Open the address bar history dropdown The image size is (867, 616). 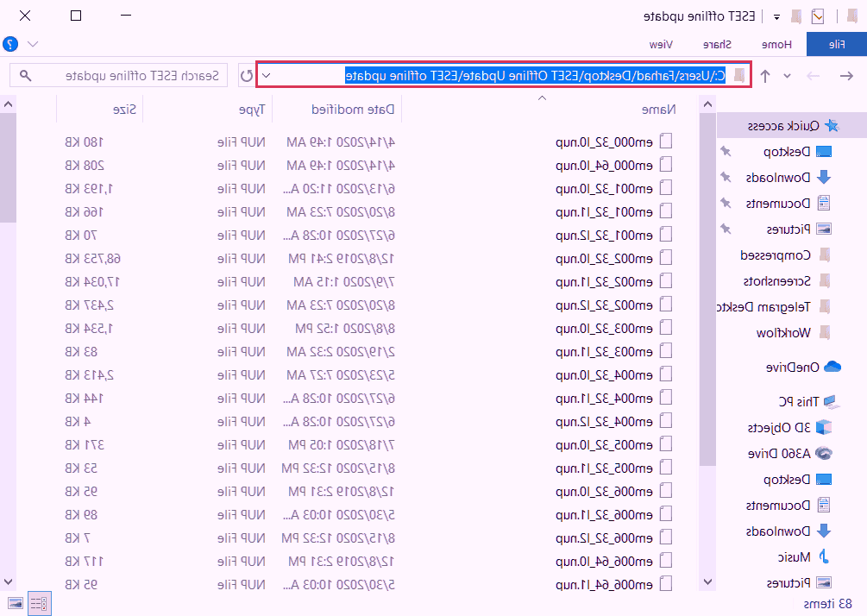(x=266, y=76)
